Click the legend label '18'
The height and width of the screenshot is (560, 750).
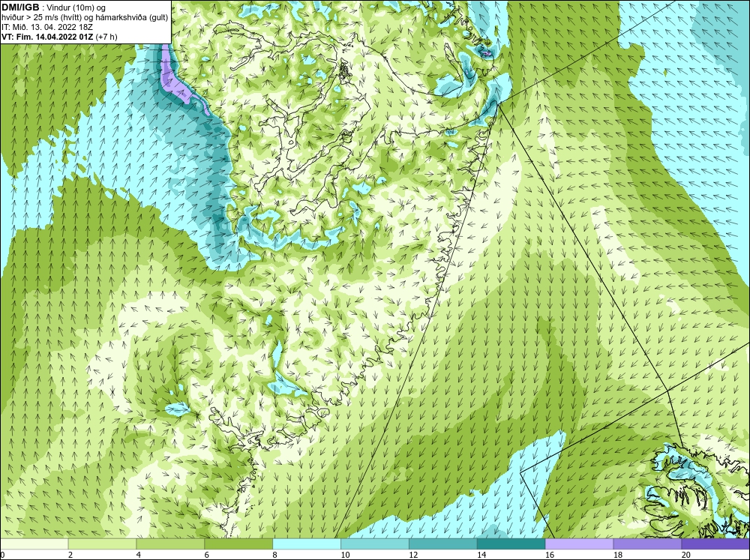click(x=618, y=555)
